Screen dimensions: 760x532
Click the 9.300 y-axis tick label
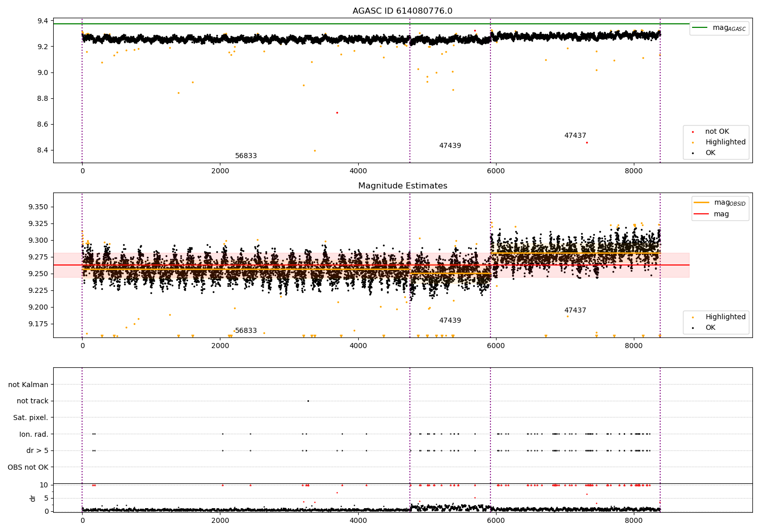click(x=39, y=241)
